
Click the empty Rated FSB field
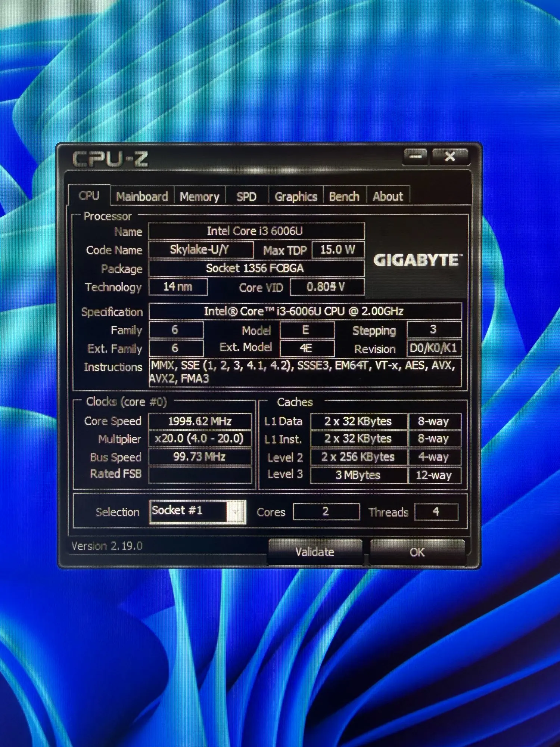(x=200, y=475)
